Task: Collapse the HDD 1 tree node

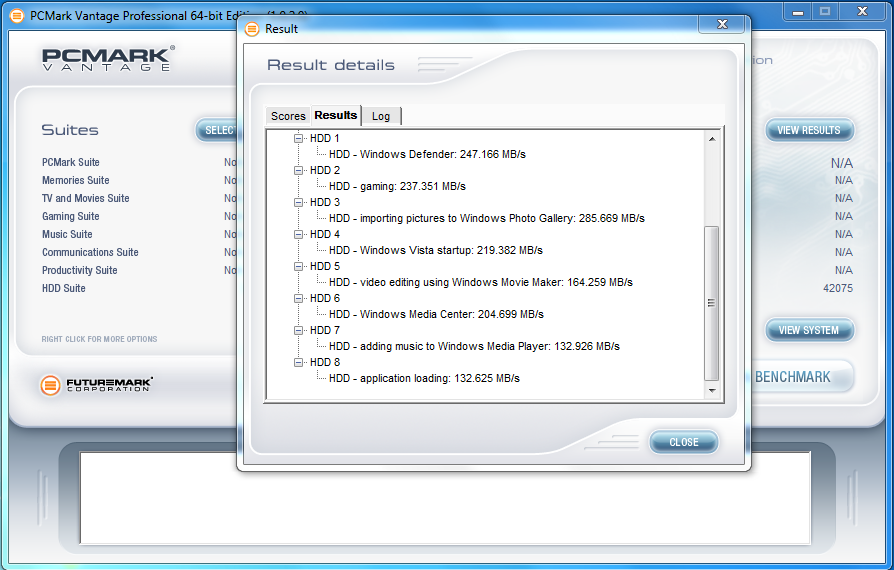Action: (298, 139)
